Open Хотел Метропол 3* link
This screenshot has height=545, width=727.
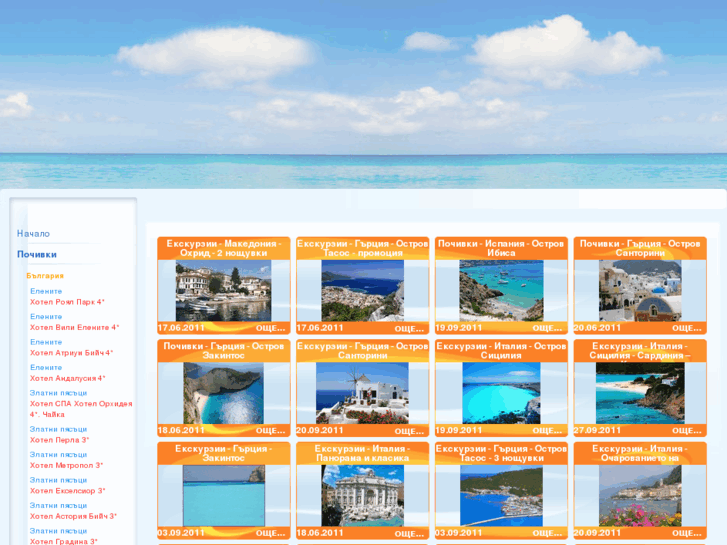[x=66, y=465]
